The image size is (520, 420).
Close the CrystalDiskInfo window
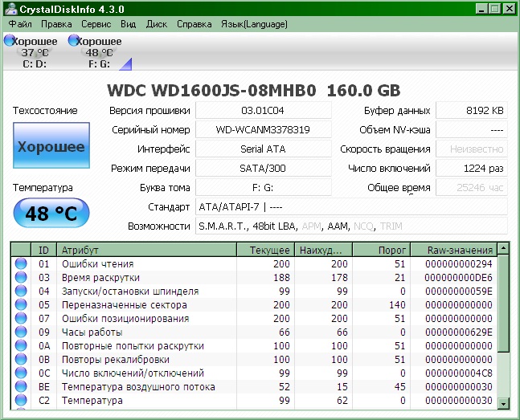click(x=509, y=9)
